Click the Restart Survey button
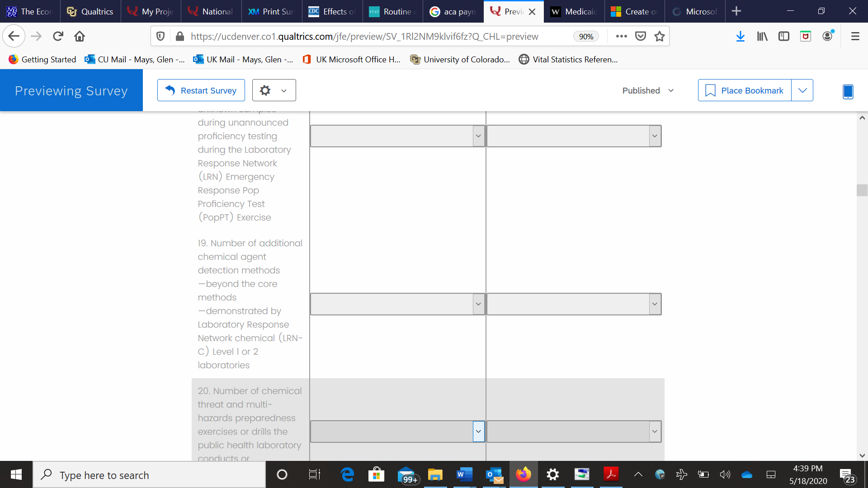The image size is (868, 488). tap(201, 90)
